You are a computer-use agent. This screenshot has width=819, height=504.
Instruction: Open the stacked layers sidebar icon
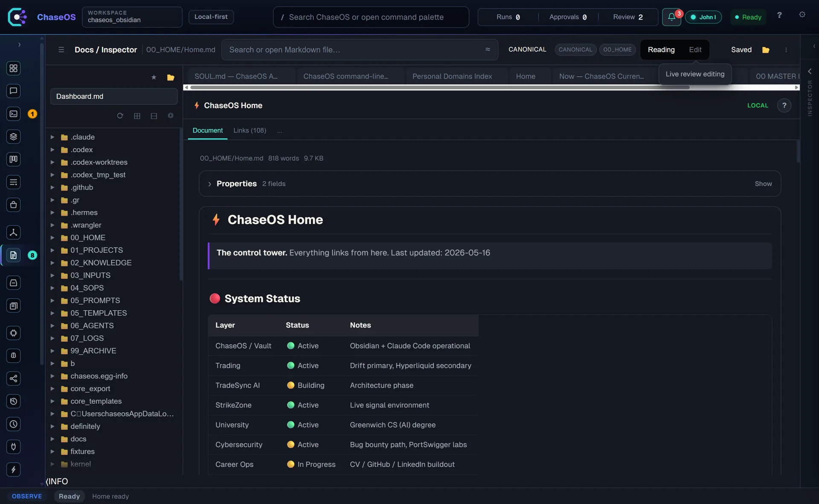13,136
